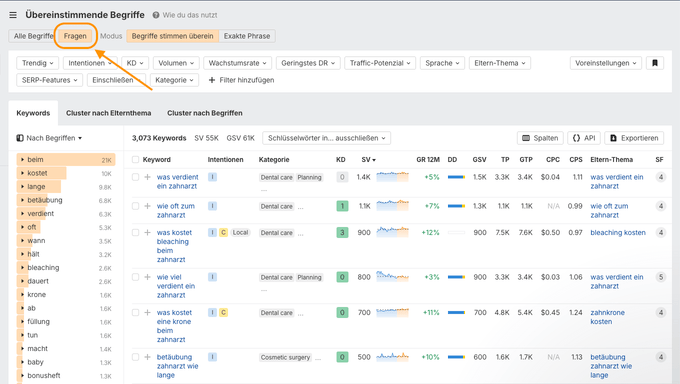
Task: Open the Kategorie filter dropdown
Action: (x=174, y=80)
